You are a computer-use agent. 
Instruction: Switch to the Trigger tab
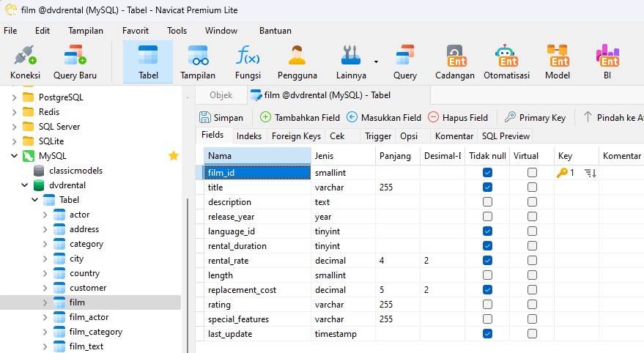[378, 136]
